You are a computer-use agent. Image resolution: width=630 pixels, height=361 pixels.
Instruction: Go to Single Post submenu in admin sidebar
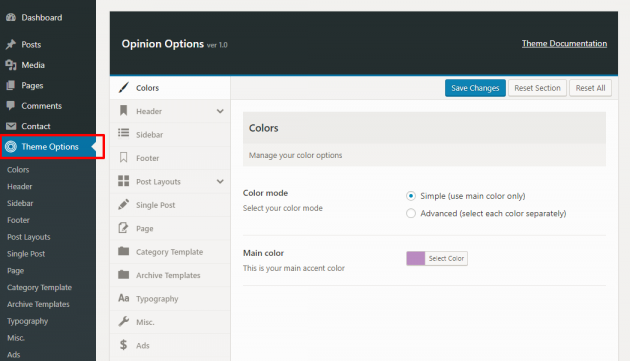[26, 254]
